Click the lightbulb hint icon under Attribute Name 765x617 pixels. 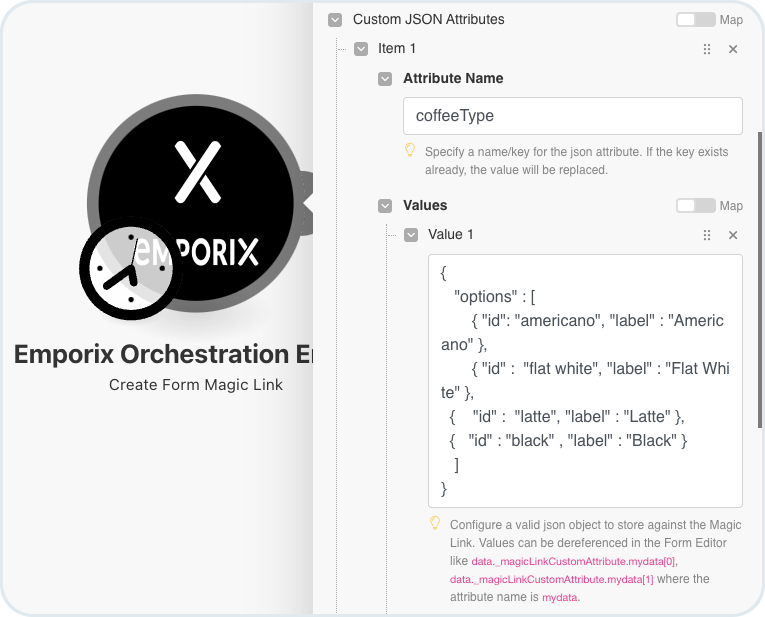click(410, 150)
